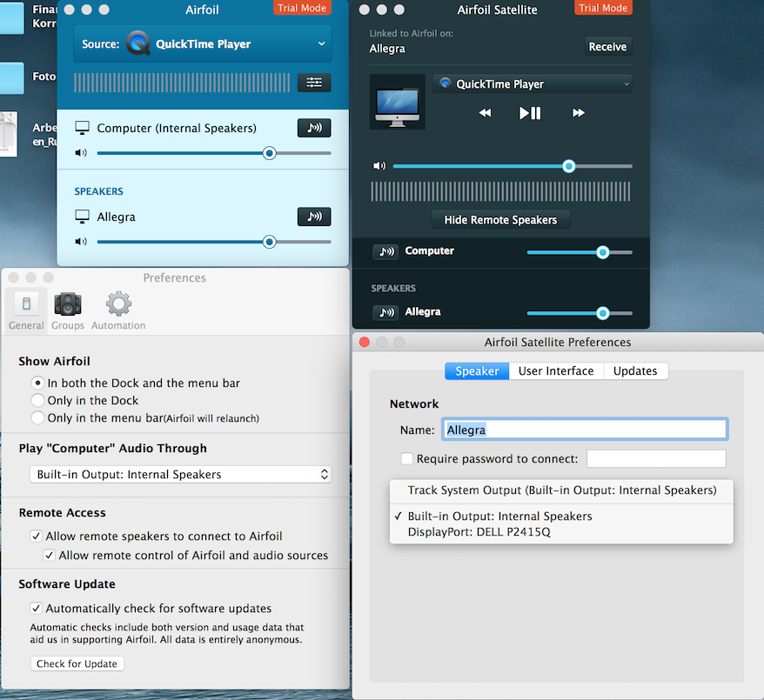Click the document file icon on the desktop
The image size is (764, 700).
click(x=9, y=134)
